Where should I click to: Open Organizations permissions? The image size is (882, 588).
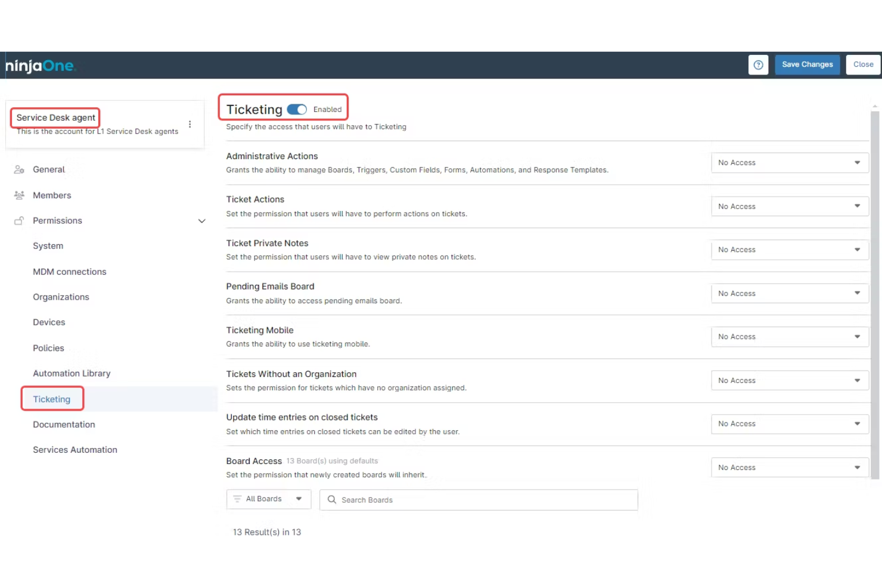coord(61,297)
